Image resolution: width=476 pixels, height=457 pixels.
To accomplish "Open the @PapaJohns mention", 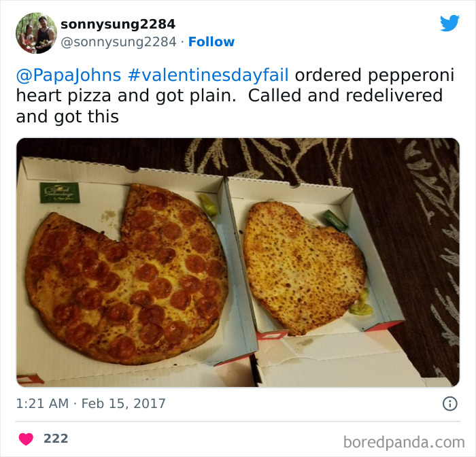I will pos(69,75).
